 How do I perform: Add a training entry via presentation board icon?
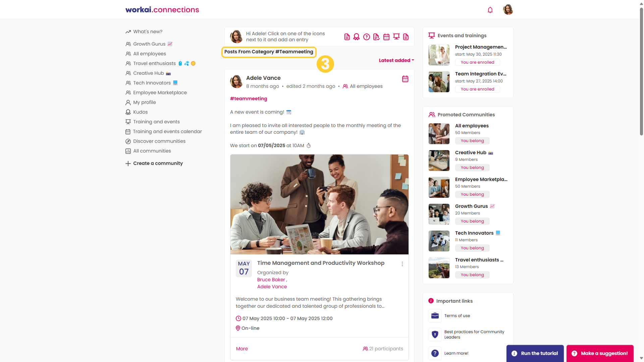click(396, 37)
